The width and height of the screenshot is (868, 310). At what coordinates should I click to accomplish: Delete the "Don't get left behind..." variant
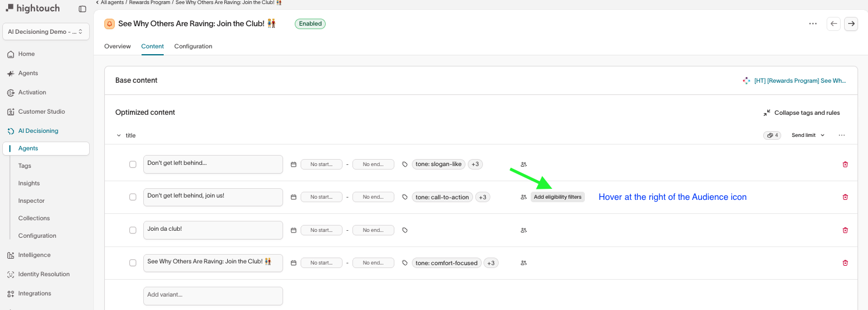(845, 164)
